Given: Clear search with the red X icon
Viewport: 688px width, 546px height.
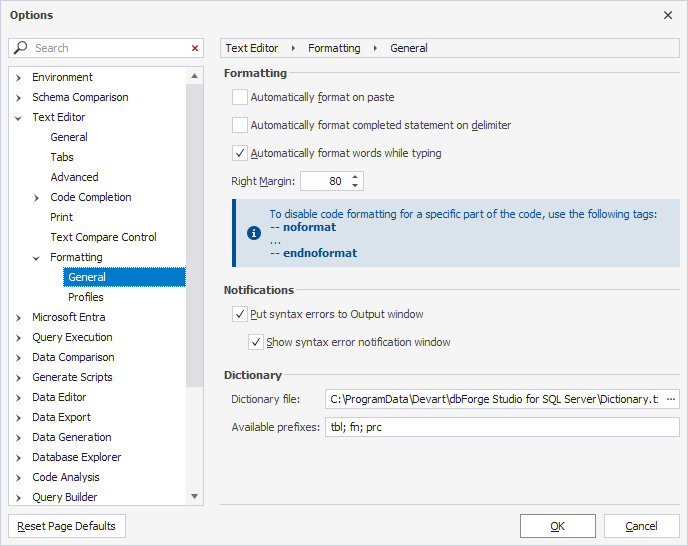Looking at the screenshot, I should [x=195, y=48].
